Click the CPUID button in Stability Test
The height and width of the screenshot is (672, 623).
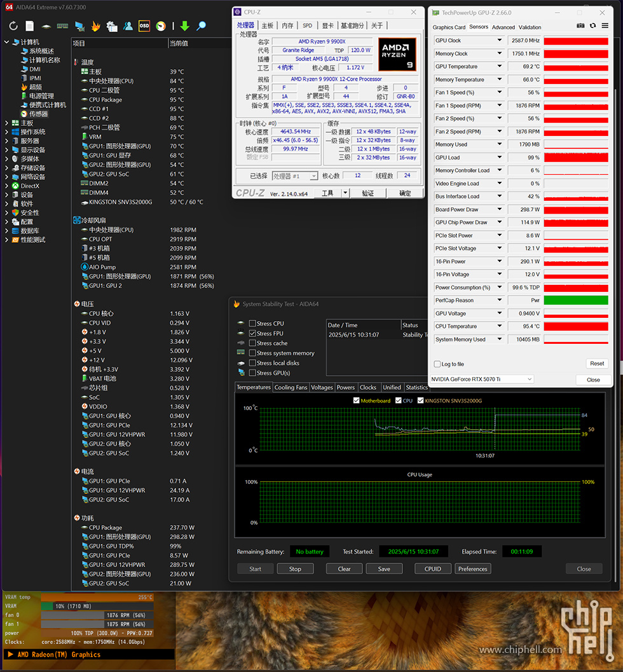coord(433,569)
